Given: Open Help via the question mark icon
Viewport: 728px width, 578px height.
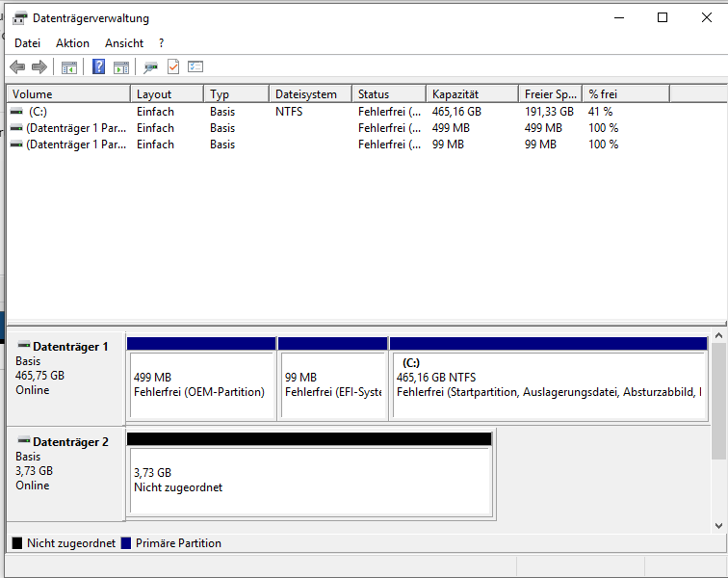Looking at the screenshot, I should click(98, 66).
